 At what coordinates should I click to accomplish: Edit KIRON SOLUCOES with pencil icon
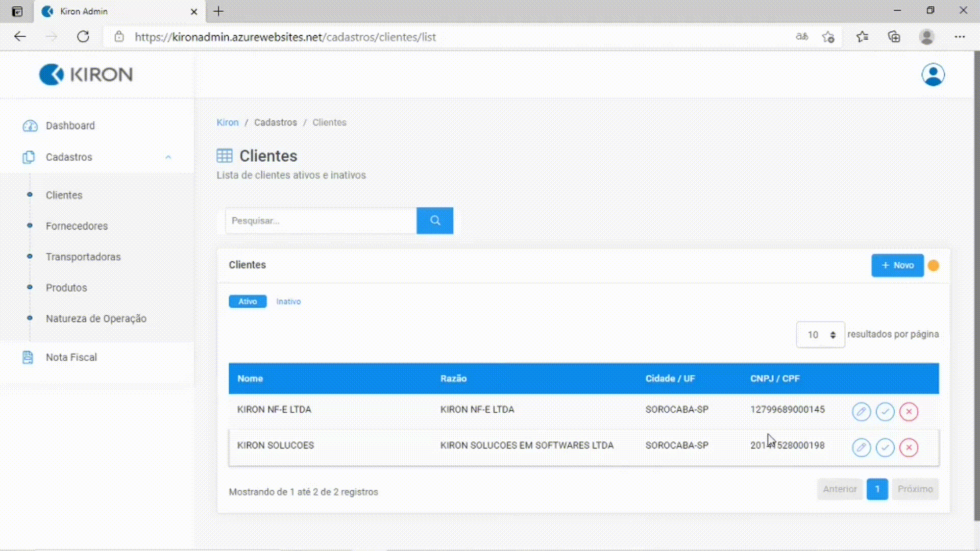[861, 447]
